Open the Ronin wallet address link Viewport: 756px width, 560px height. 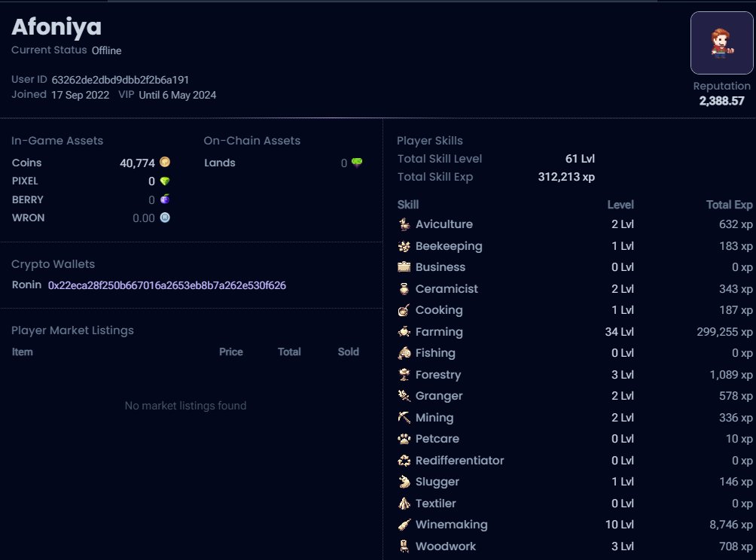(167, 285)
